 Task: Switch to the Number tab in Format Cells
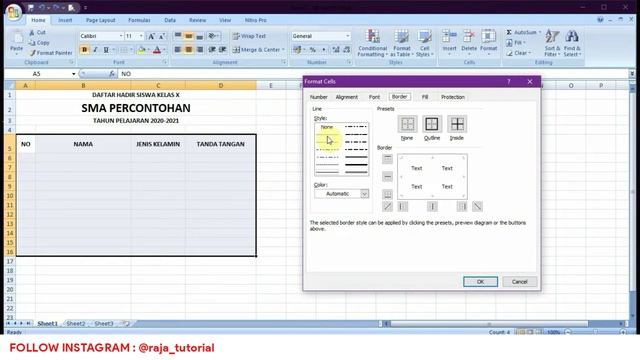pyautogui.click(x=319, y=97)
